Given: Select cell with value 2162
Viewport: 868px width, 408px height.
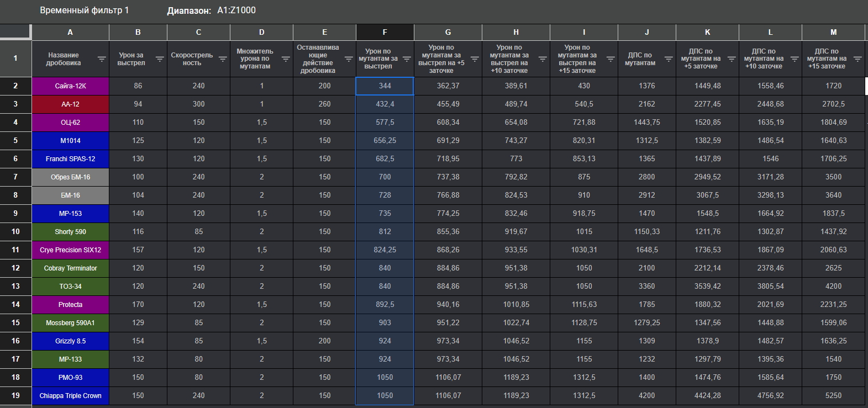Looking at the screenshot, I should [646, 104].
